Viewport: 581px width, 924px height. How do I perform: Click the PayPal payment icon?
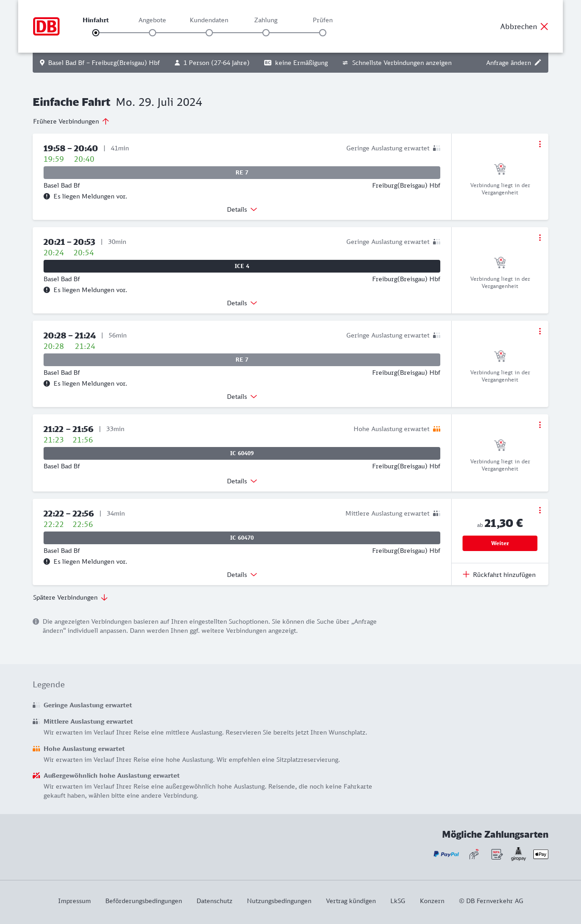[446, 854]
